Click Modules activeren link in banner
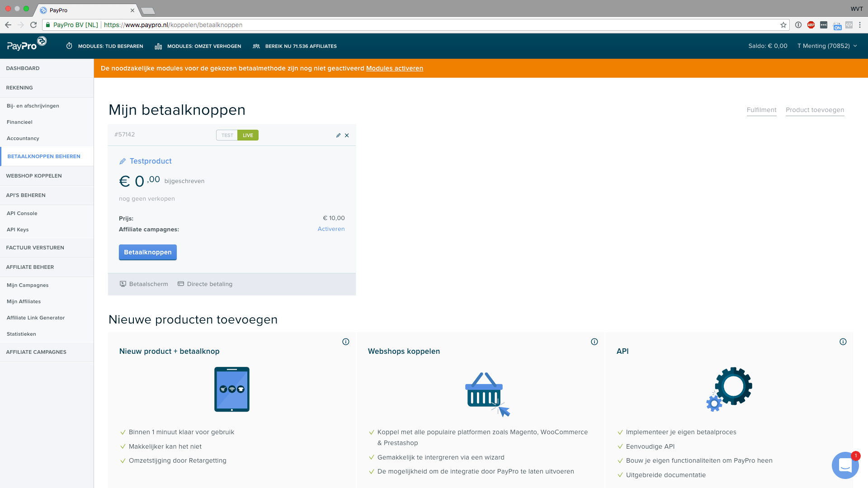Screen dimensions: 868x488 [x=395, y=68]
